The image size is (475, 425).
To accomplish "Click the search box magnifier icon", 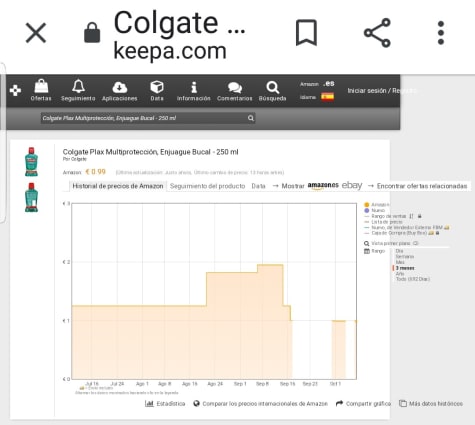I will point(251,118).
